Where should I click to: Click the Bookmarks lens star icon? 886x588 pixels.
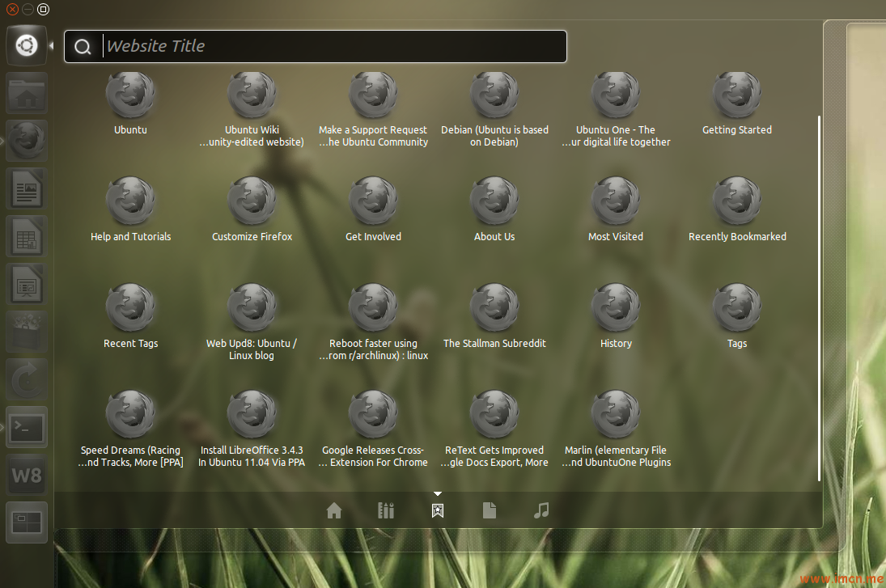(438, 510)
